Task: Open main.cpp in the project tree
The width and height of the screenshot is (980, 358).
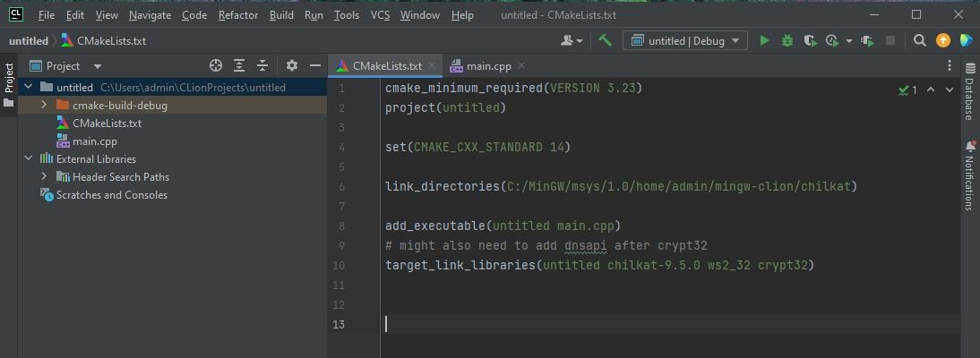Action: (94, 141)
